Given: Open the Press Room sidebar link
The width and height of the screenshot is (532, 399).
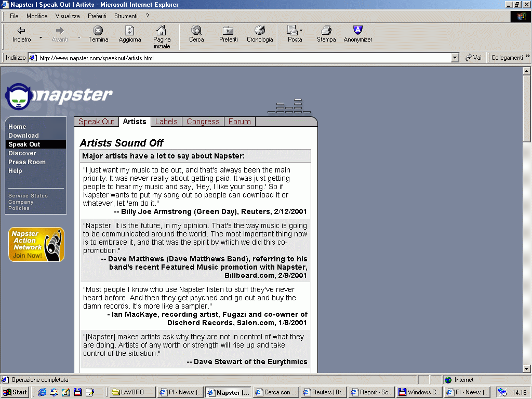Looking at the screenshot, I should click(x=27, y=162).
